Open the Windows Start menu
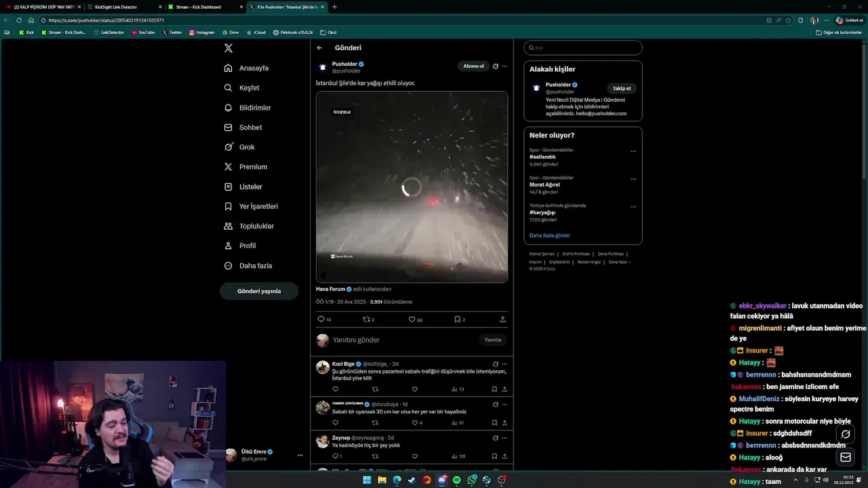Viewport: 868px width, 488px height. pyautogui.click(x=367, y=480)
